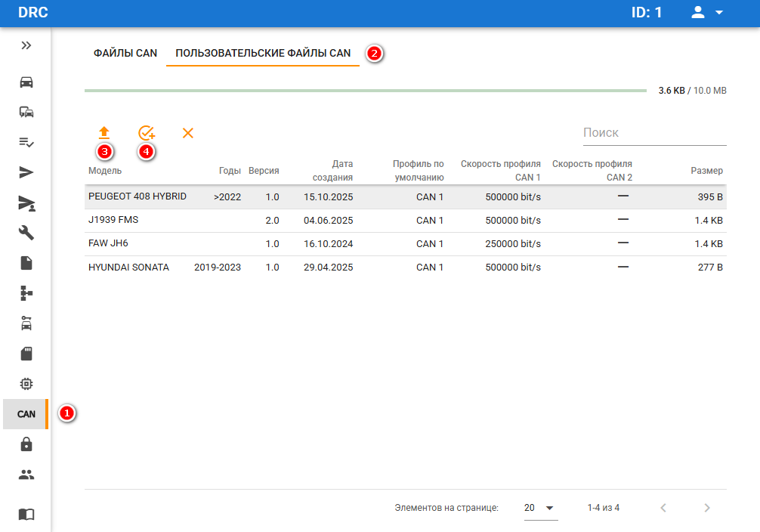Open the user account dropdown menu
This screenshot has width=760, height=532.
click(x=708, y=13)
